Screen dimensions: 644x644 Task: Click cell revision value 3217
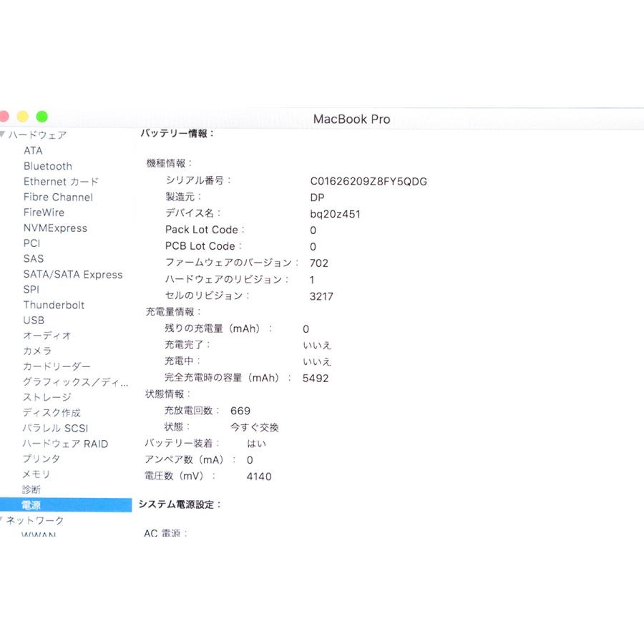pos(321,296)
